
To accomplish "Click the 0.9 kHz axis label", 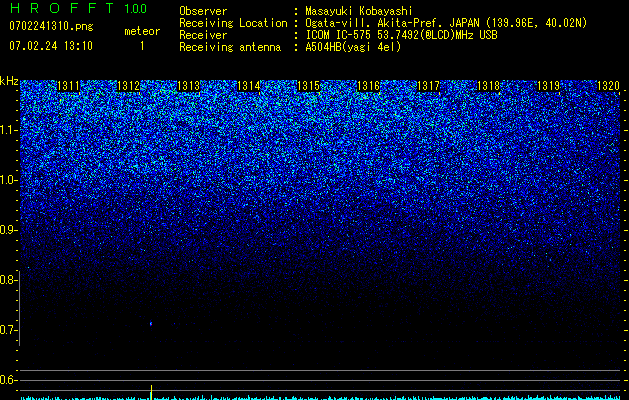I will pos(8,230).
